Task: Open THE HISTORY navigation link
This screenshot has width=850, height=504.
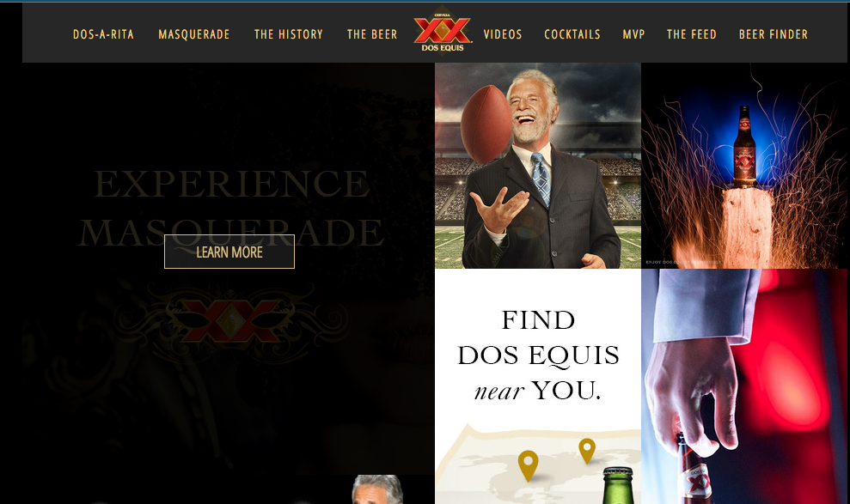Action: pyautogui.click(x=289, y=34)
